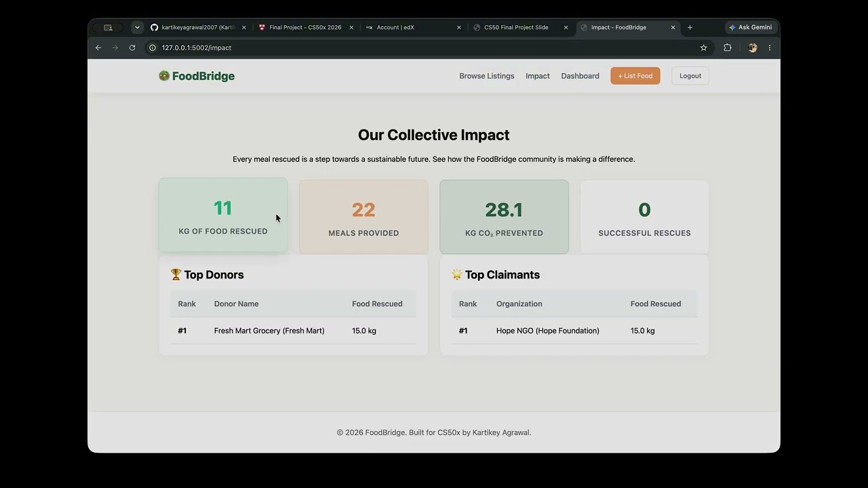
Task: View site information icon in the address bar
Action: click(x=153, y=47)
